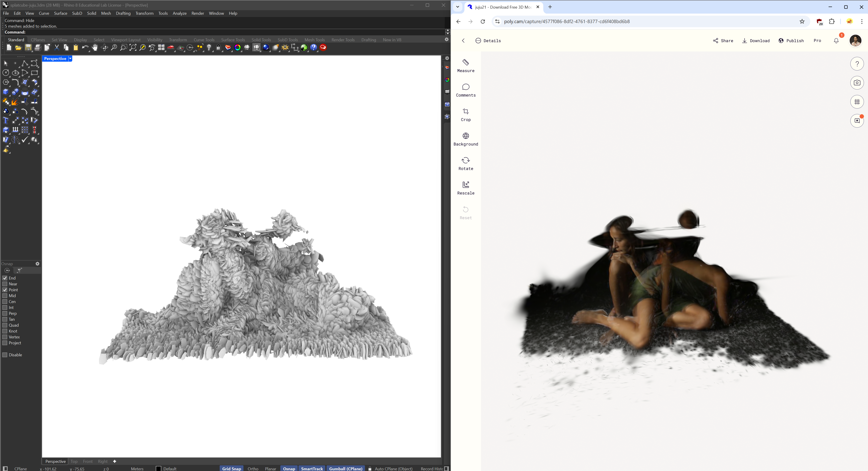
Task: Open the Measure tool in Polycam
Action: point(466,66)
